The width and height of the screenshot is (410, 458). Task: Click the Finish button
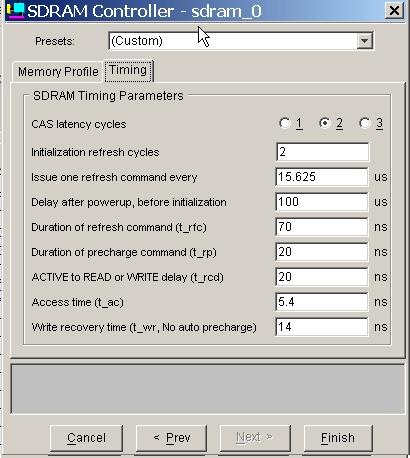tap(338, 438)
